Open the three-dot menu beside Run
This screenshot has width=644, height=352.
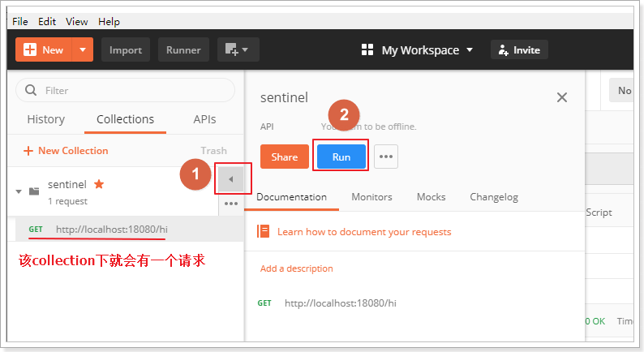point(386,157)
